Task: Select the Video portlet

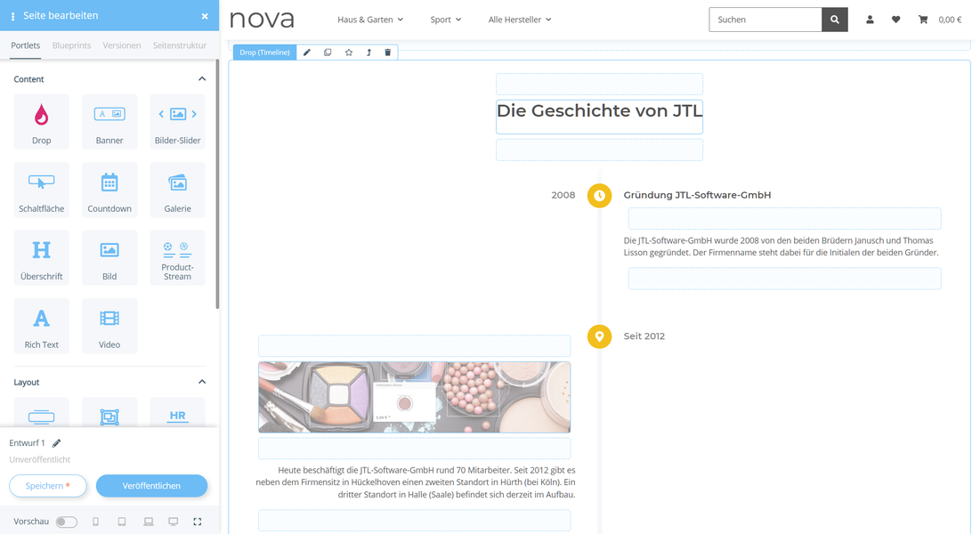Action: click(x=109, y=326)
